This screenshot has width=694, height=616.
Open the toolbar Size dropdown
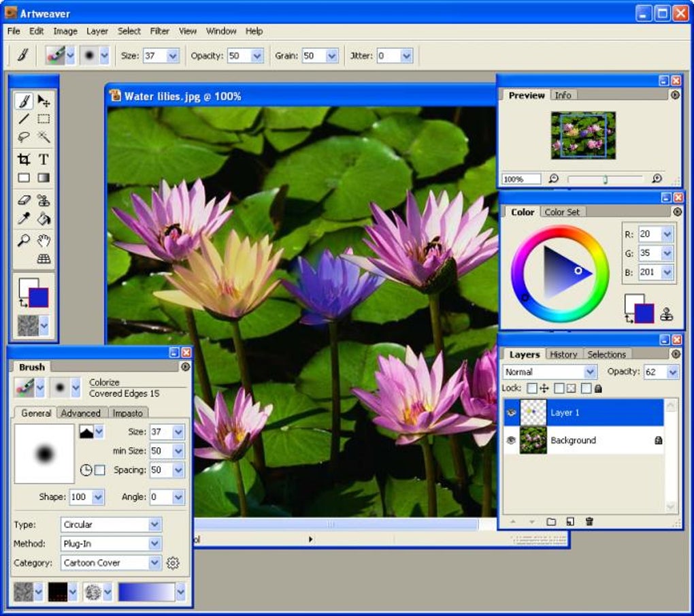point(173,56)
